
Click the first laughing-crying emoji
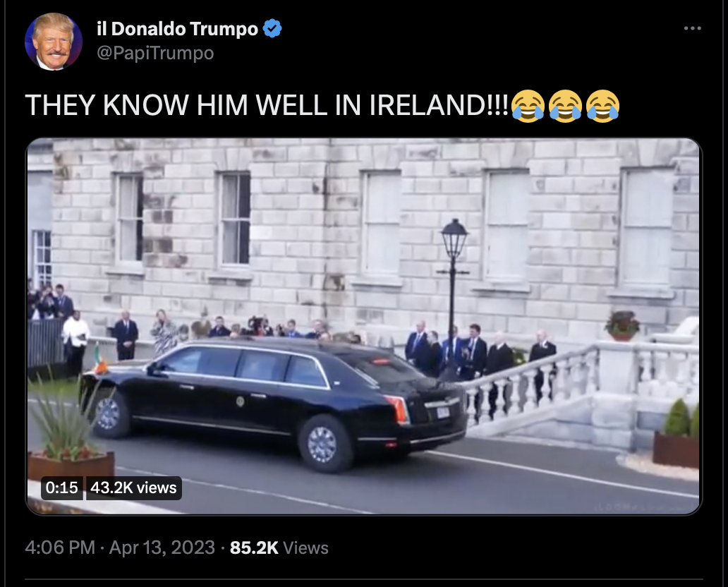click(528, 106)
